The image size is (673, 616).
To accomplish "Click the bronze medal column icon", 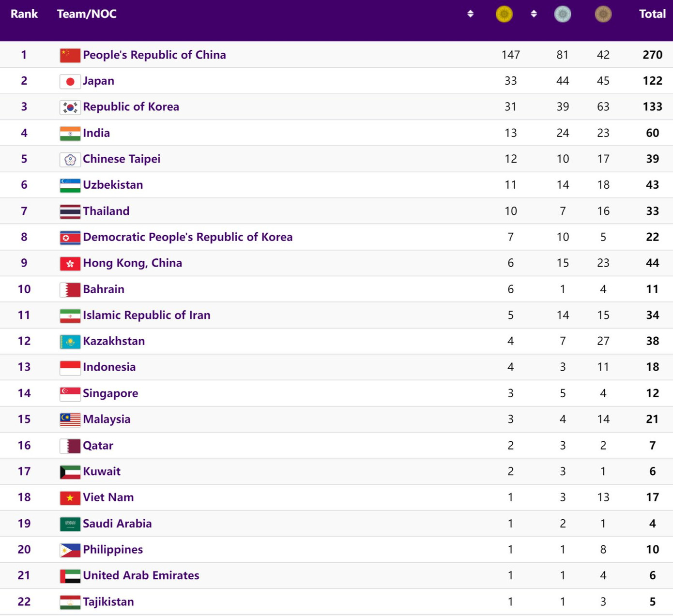I will click(603, 14).
